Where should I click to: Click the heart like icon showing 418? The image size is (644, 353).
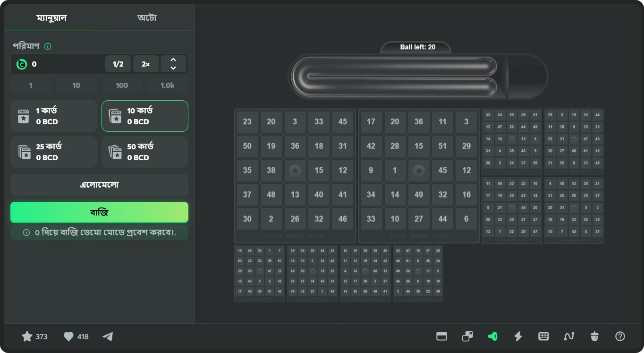pyautogui.click(x=69, y=336)
